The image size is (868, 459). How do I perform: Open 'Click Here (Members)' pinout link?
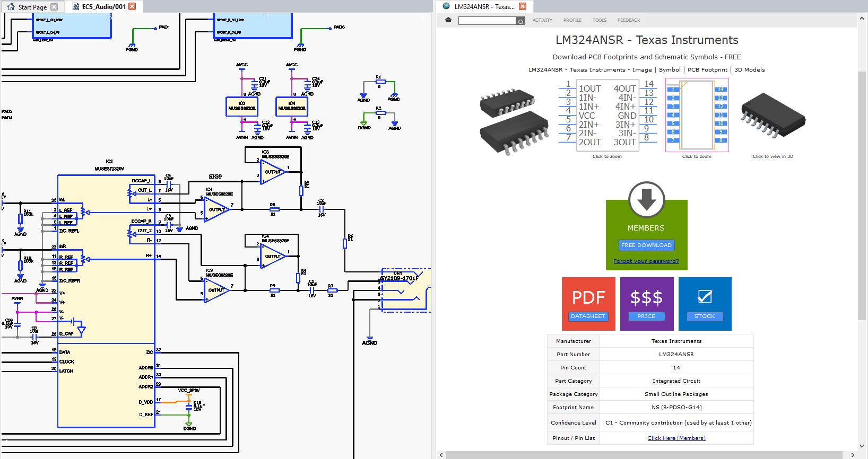[676, 438]
